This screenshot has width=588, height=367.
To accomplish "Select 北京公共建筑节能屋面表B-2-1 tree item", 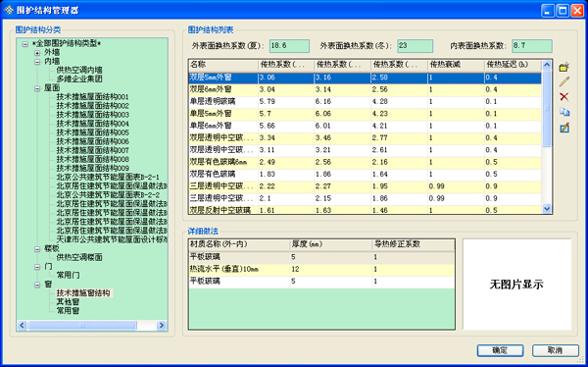I will coord(109,177).
